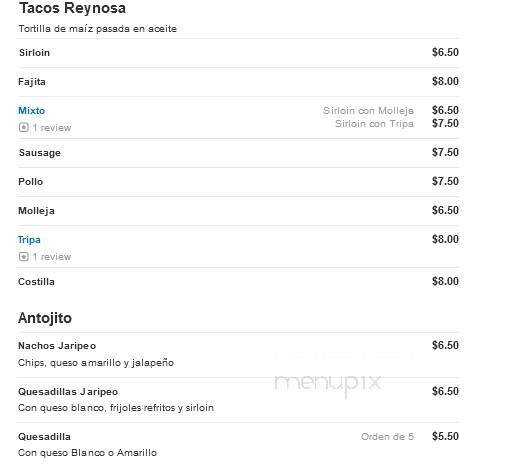This screenshot has height=465, width=507.
Task: Open the 1 review text under Tripa
Action: click(52, 257)
